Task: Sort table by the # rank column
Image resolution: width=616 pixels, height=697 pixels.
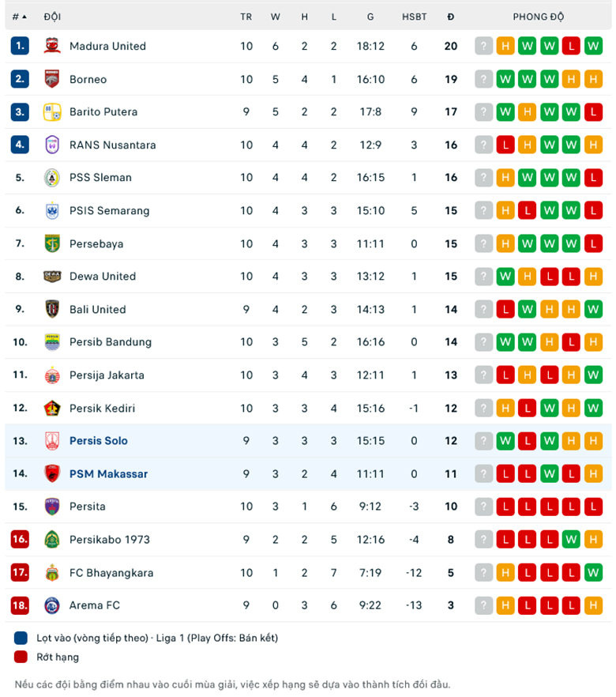Action: (x=19, y=17)
